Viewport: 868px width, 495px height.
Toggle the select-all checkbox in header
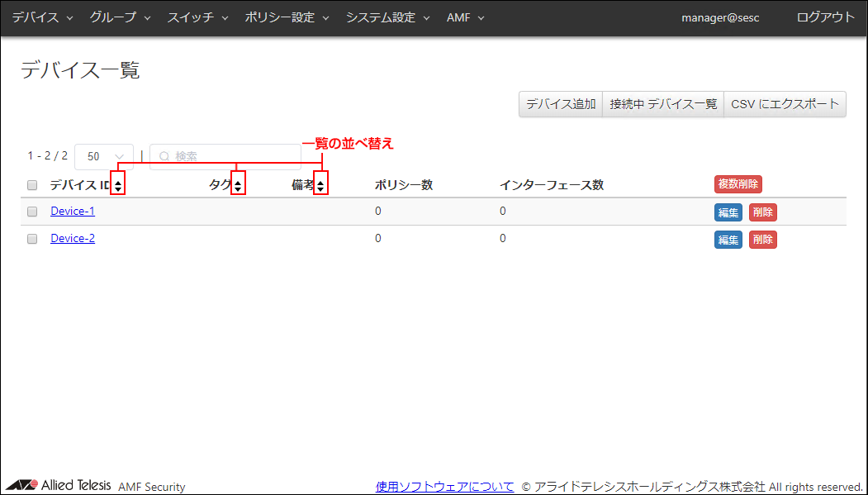pyautogui.click(x=32, y=185)
